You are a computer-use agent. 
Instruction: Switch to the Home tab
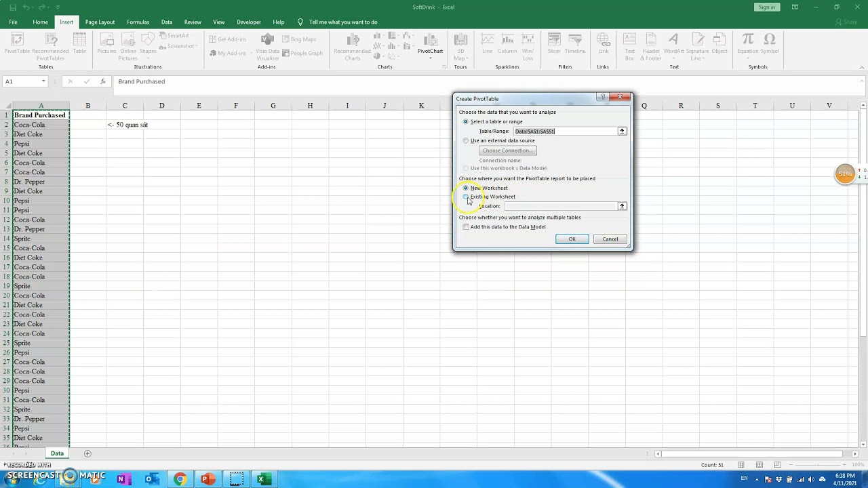40,22
